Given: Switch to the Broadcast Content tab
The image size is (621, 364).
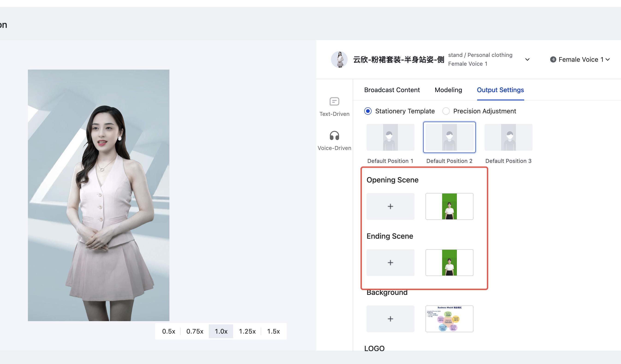Looking at the screenshot, I should [x=392, y=90].
